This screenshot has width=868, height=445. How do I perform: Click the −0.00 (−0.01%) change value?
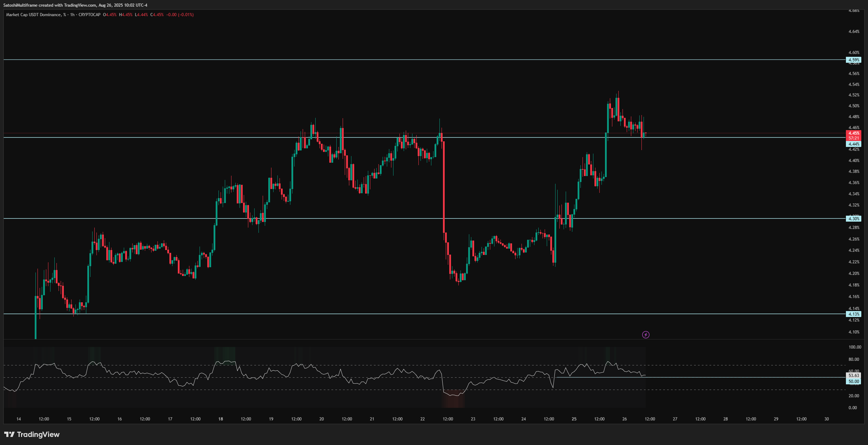[180, 15]
